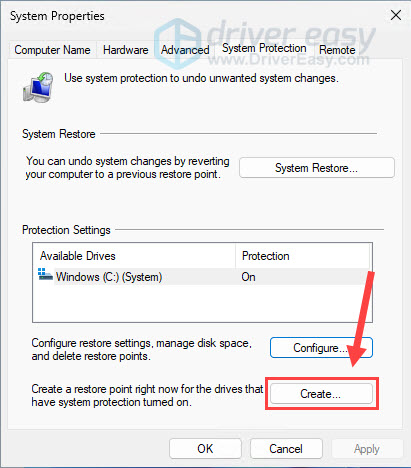Open the Configure... restore settings dialog
The image size is (411, 468).
point(321,348)
